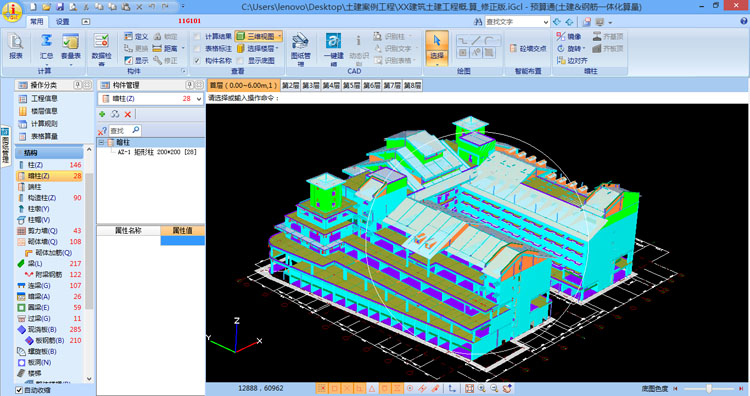Uncheck the 构件名称 checkbox
Viewport: 750px width, 396px height.
(197, 61)
